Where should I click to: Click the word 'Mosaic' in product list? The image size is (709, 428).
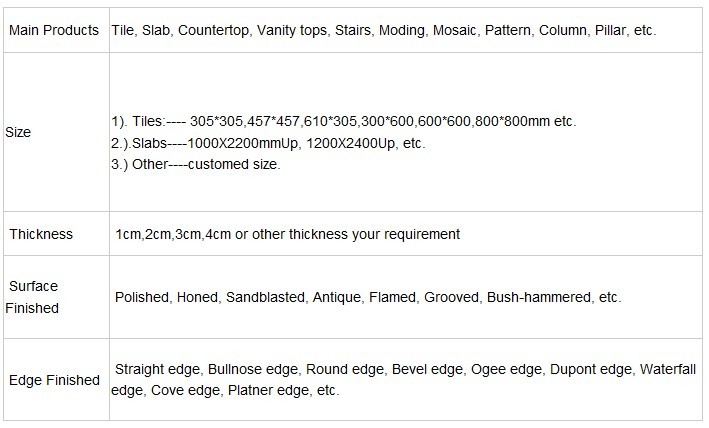click(455, 30)
